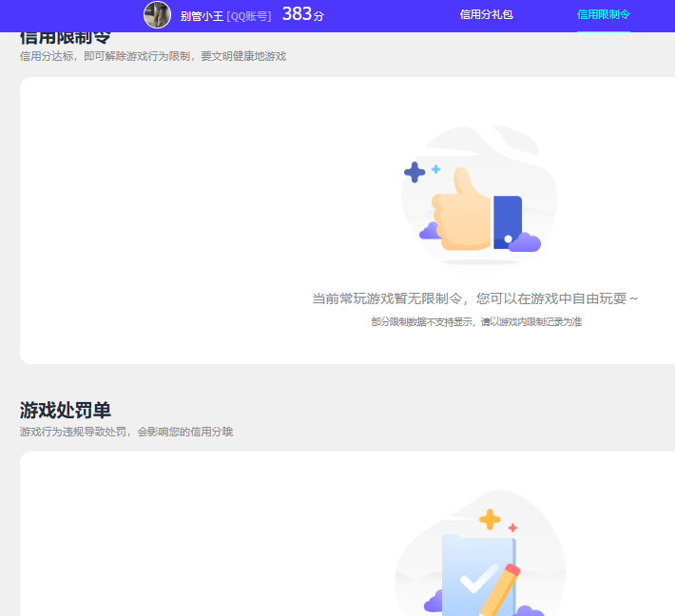Click the username 别管小王

[202, 15]
